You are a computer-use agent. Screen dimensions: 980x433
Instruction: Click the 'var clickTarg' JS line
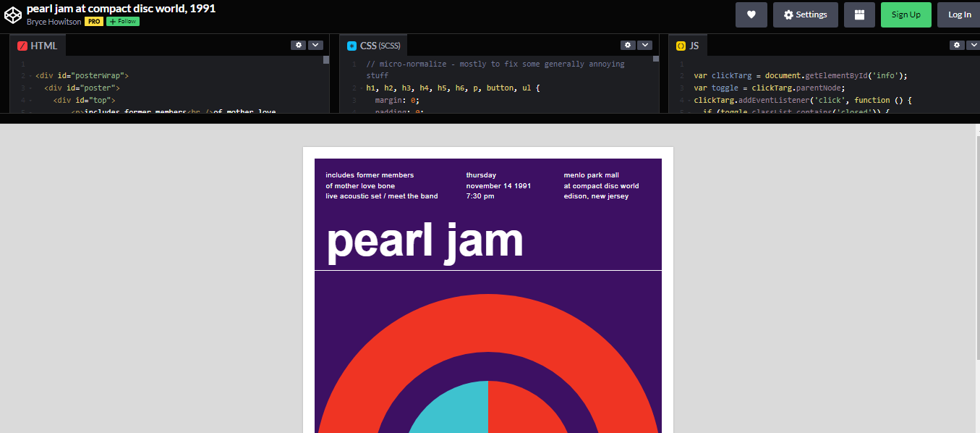coord(800,76)
